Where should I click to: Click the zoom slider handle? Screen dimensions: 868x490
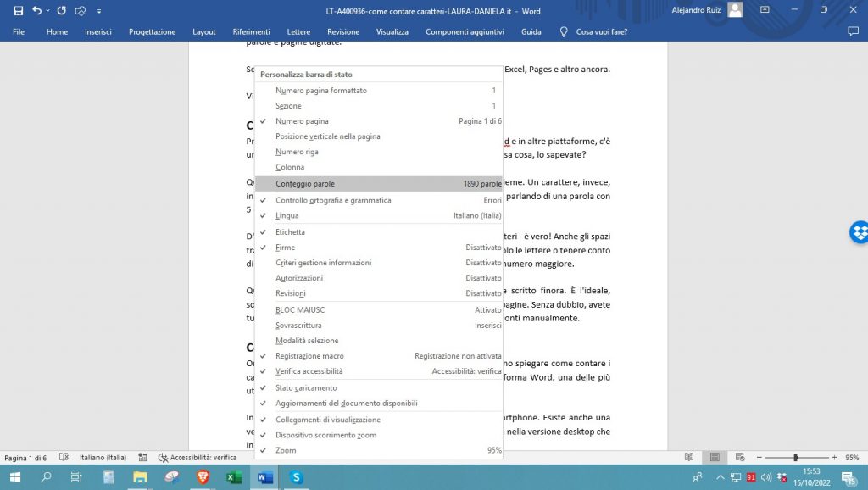click(x=795, y=457)
